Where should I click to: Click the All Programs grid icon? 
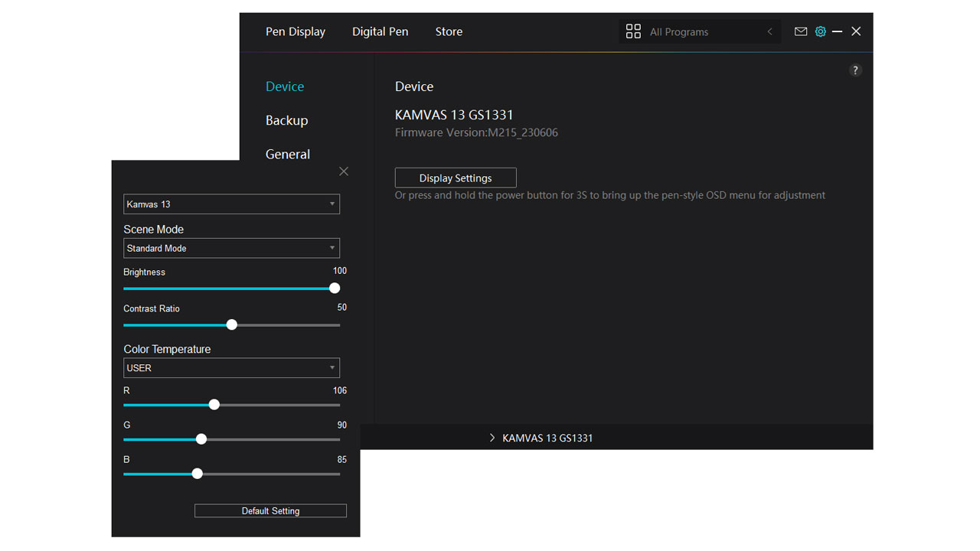[x=633, y=31]
